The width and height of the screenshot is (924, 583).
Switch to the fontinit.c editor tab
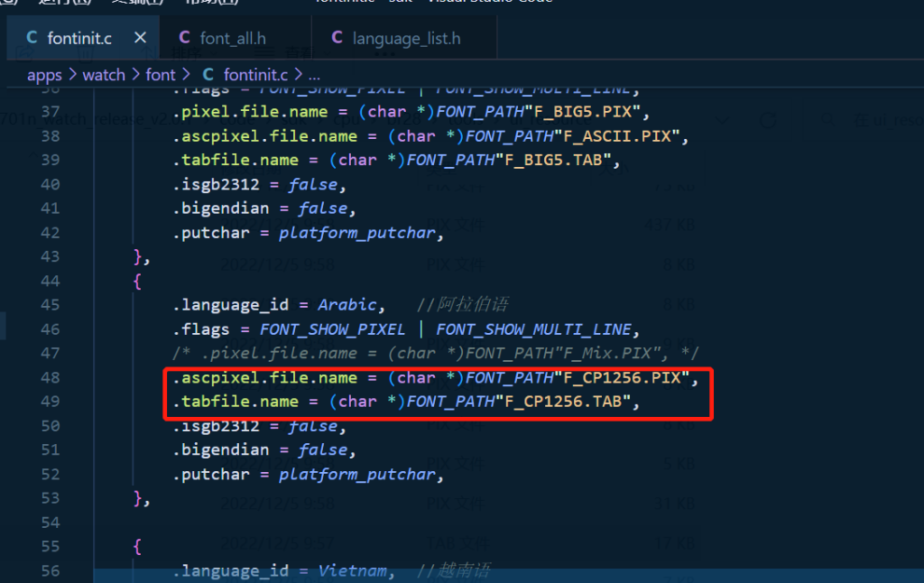pos(83,38)
